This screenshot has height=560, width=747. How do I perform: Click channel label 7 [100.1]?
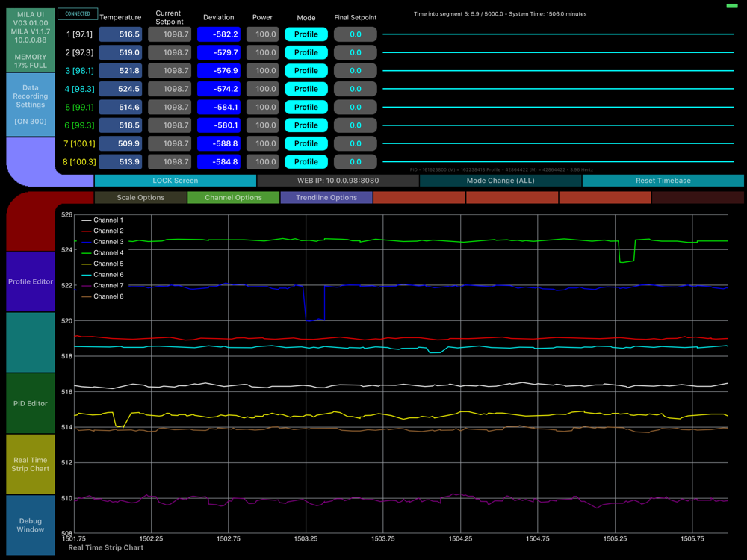80,143
